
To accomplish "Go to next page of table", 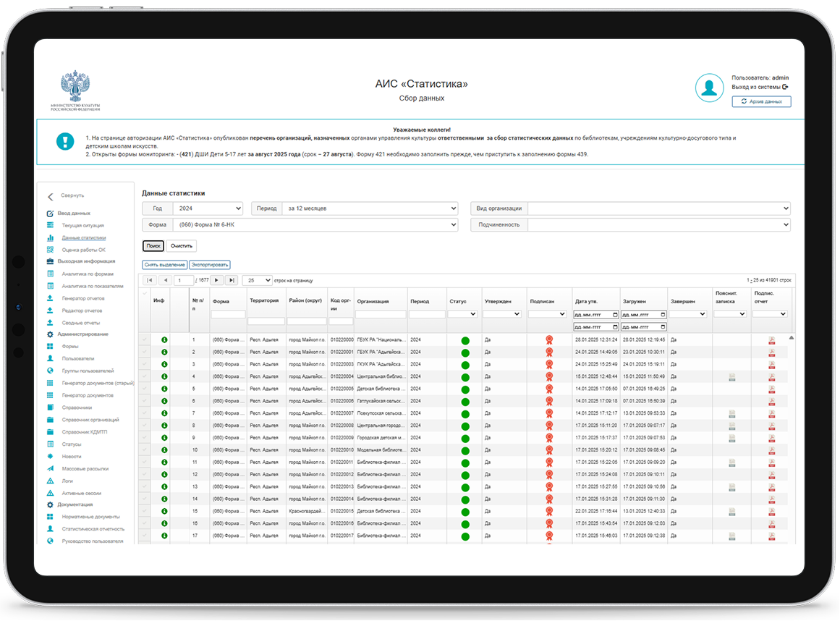I will 216,280.
